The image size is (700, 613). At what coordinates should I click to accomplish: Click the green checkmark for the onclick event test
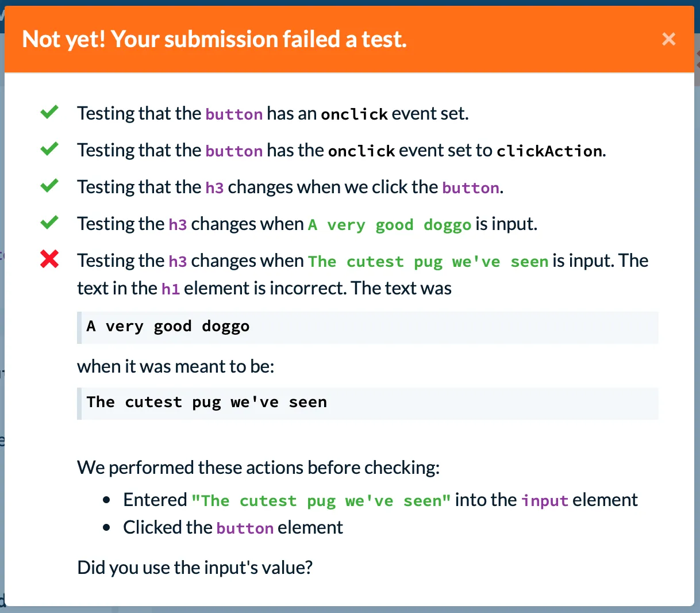(49, 112)
